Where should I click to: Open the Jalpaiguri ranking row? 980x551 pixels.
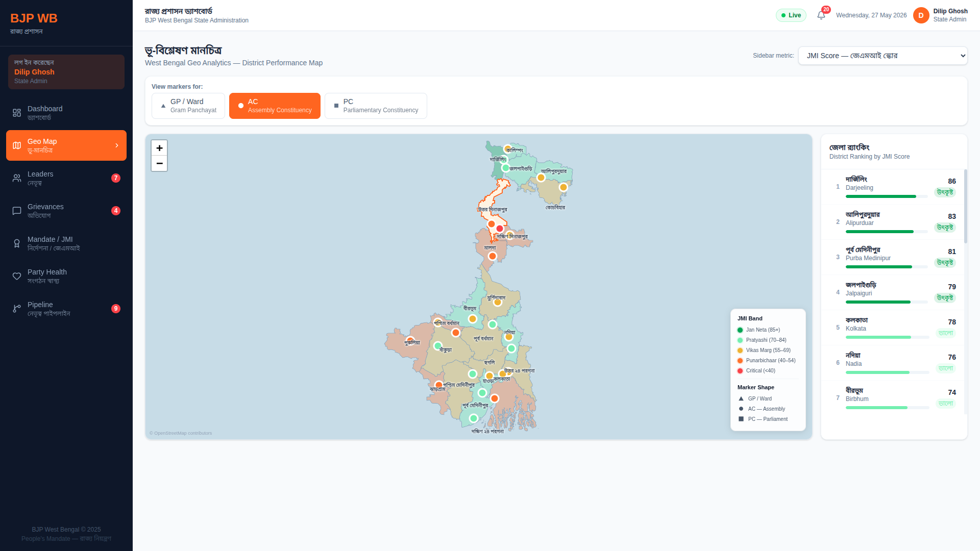(x=893, y=292)
